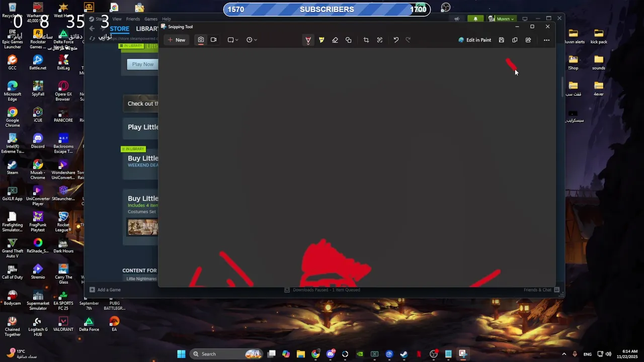Open Snipping Tool See more menu

[546, 40]
